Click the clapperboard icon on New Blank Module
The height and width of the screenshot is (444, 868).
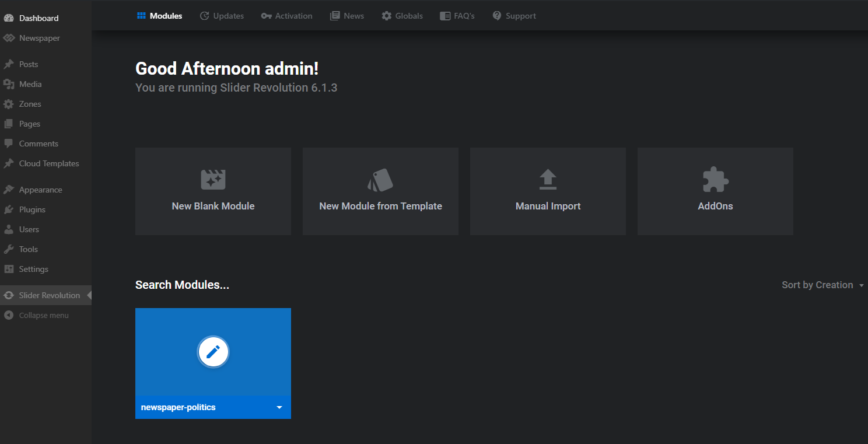coord(213,179)
